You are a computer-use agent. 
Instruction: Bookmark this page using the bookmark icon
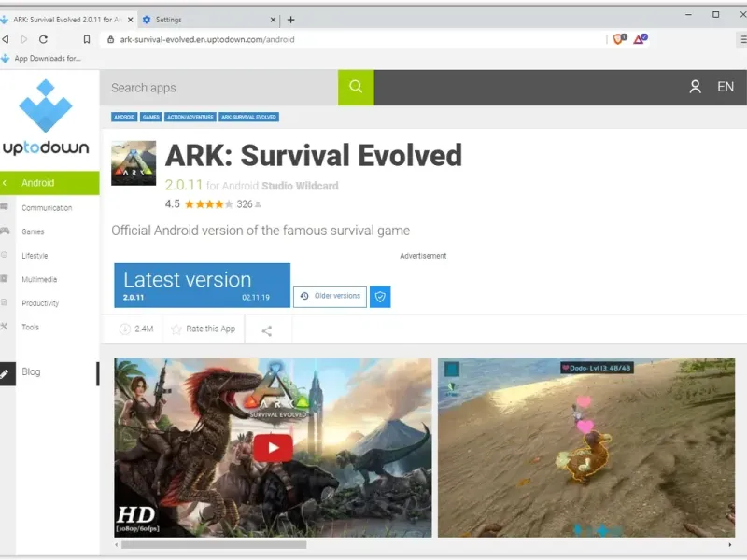click(86, 39)
